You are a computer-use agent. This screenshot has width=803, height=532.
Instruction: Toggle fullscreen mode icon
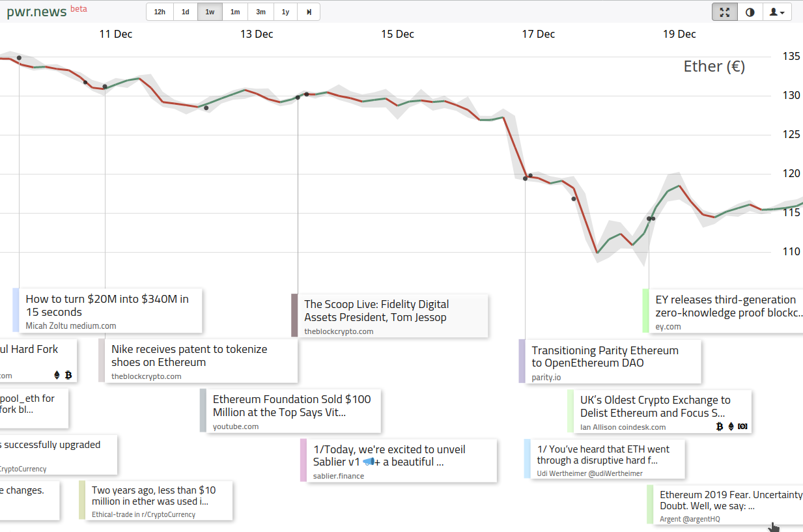click(x=725, y=12)
